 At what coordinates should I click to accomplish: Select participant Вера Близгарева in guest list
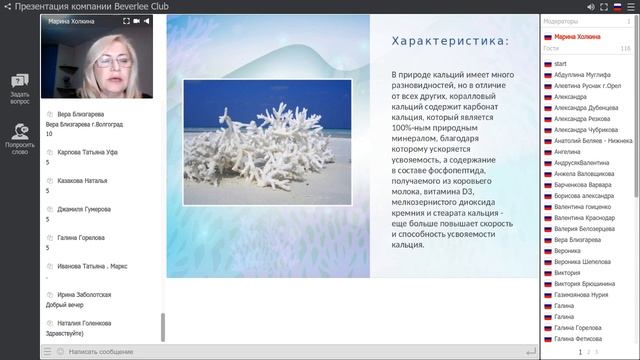[577, 240]
